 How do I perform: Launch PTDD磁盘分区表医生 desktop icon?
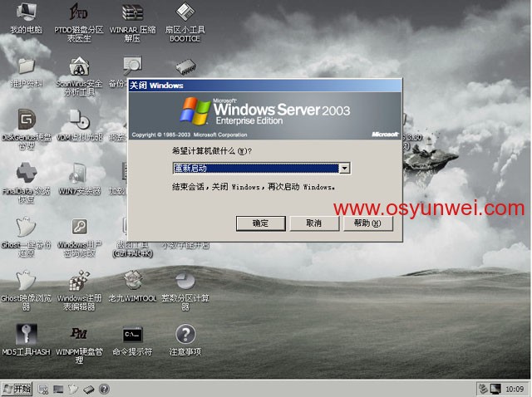(79, 22)
